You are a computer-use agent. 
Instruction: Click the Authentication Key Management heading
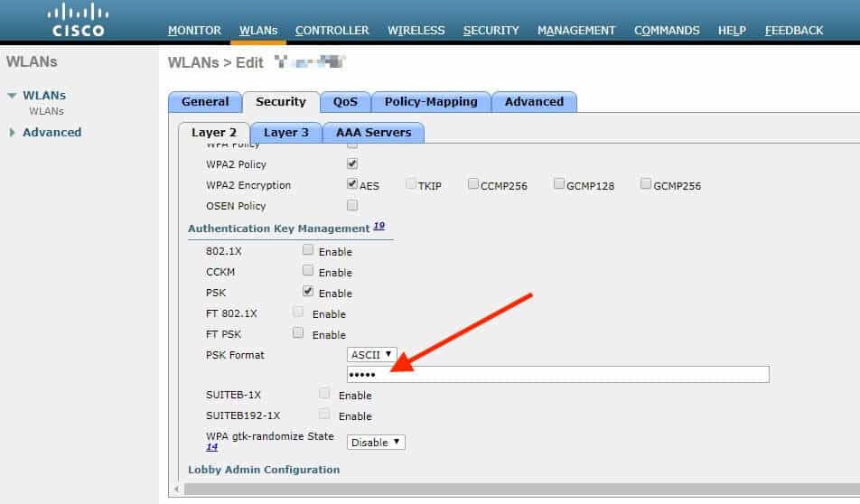pos(279,229)
